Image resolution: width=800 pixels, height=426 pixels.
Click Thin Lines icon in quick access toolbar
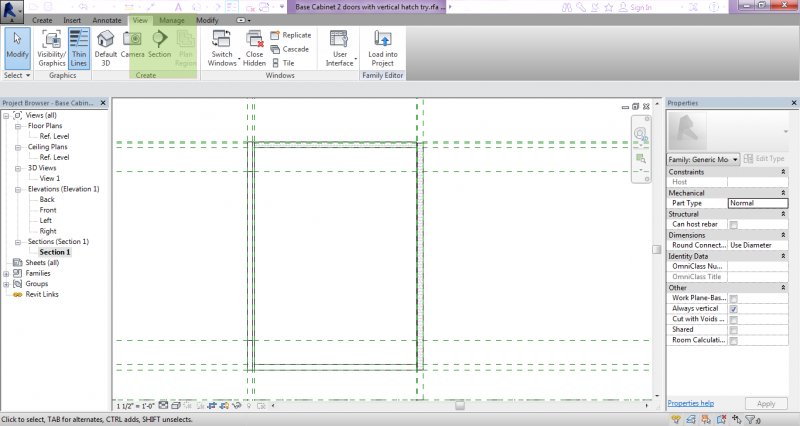[x=232, y=7]
